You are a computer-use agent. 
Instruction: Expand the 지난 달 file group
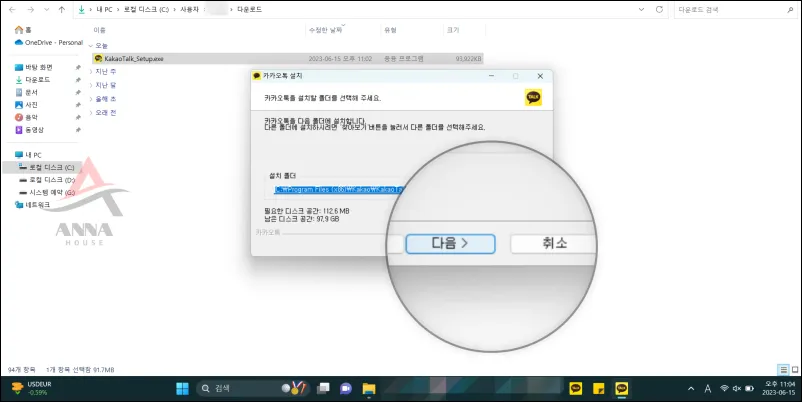[x=91, y=85]
